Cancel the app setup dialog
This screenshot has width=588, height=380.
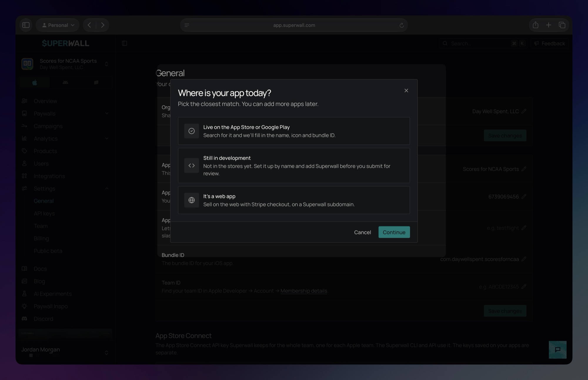click(x=362, y=232)
